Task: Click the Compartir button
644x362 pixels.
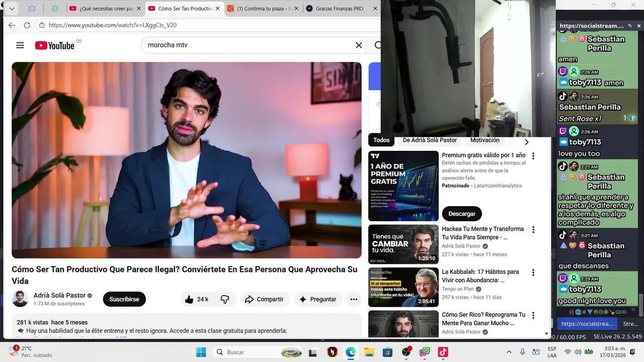Action: click(264, 299)
